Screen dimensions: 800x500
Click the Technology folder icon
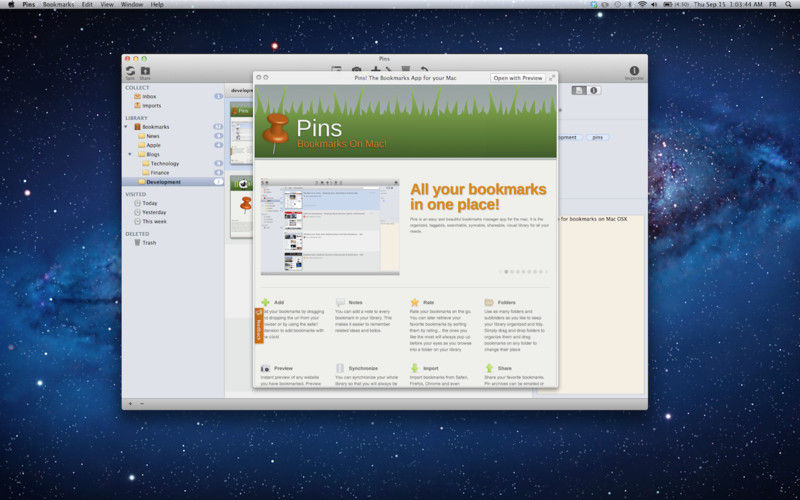[x=146, y=164]
